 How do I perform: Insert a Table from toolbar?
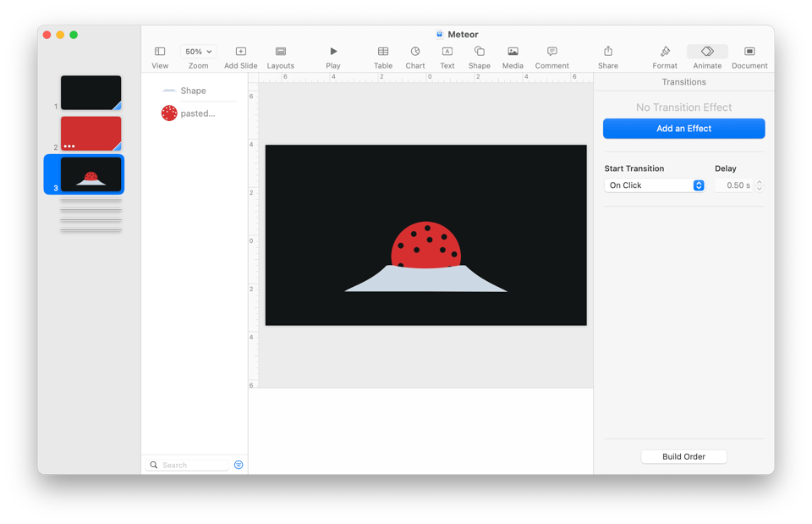pyautogui.click(x=383, y=52)
